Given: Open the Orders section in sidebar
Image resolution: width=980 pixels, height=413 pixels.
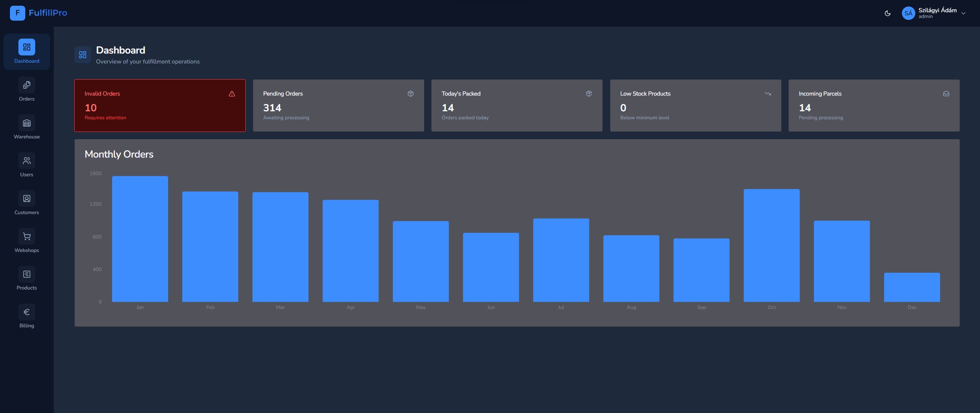Looking at the screenshot, I should coord(26,89).
